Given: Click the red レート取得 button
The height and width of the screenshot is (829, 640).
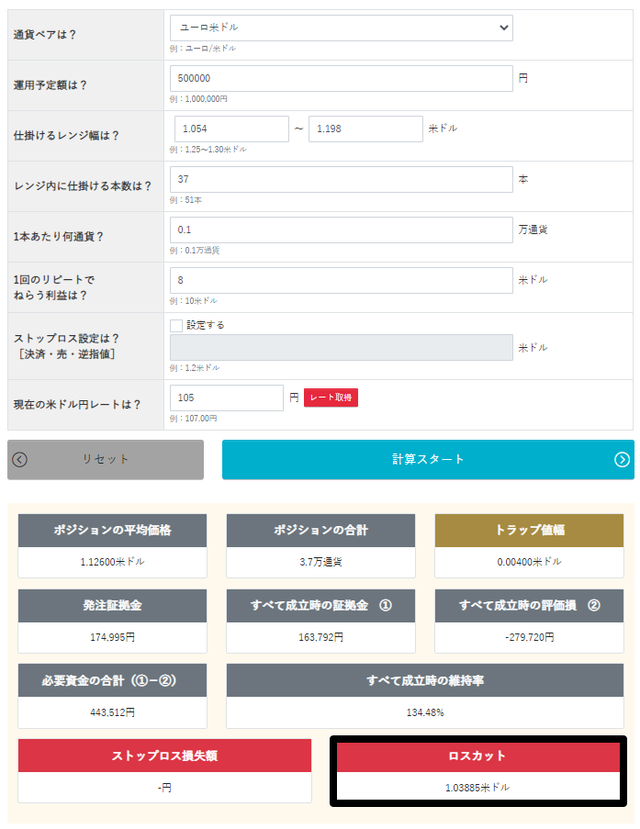Looking at the screenshot, I should click(331, 398).
